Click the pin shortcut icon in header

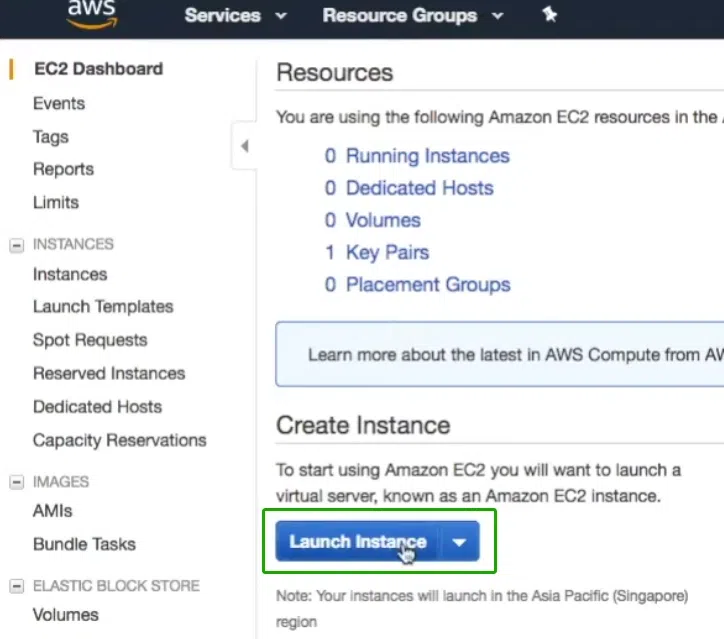(549, 16)
